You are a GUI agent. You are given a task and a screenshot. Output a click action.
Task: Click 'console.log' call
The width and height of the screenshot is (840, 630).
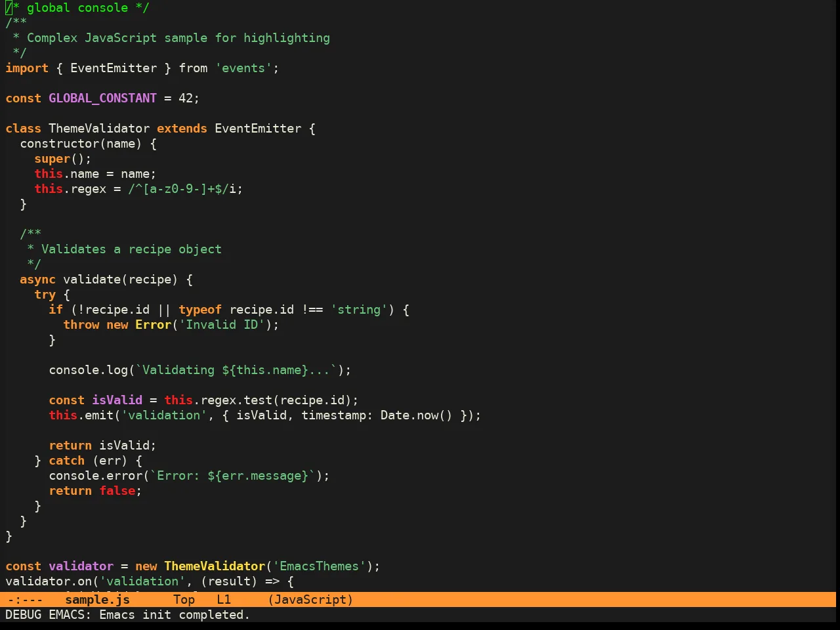[x=89, y=370]
